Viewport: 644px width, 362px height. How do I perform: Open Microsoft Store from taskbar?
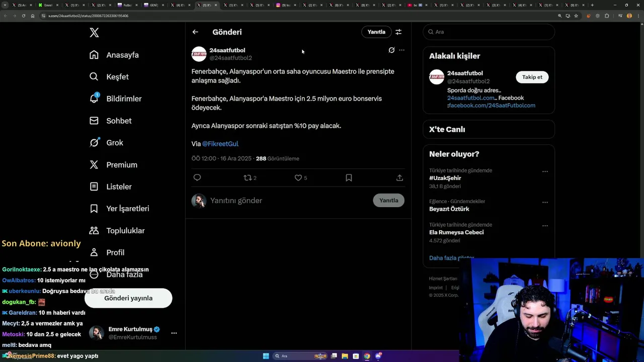[356, 356]
